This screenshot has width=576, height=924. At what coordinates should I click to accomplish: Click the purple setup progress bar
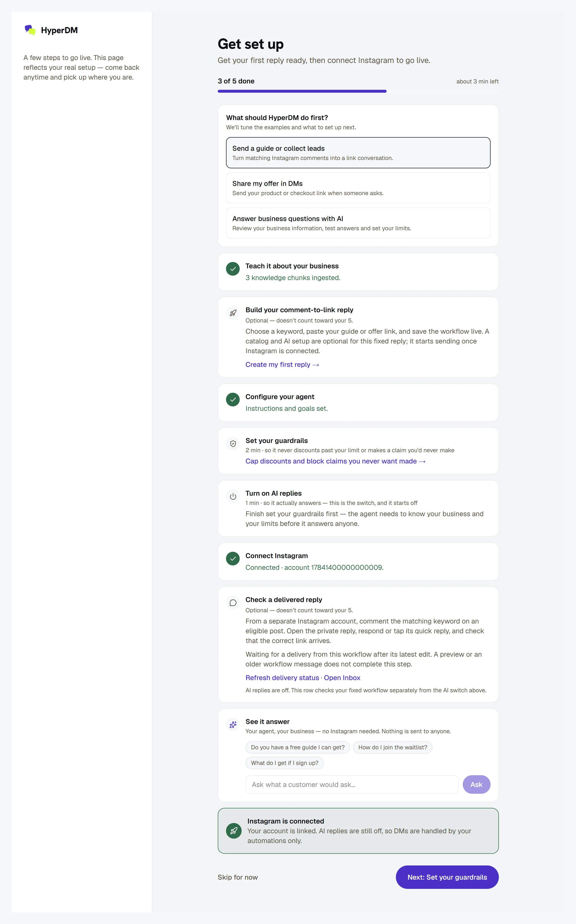pyautogui.click(x=302, y=91)
